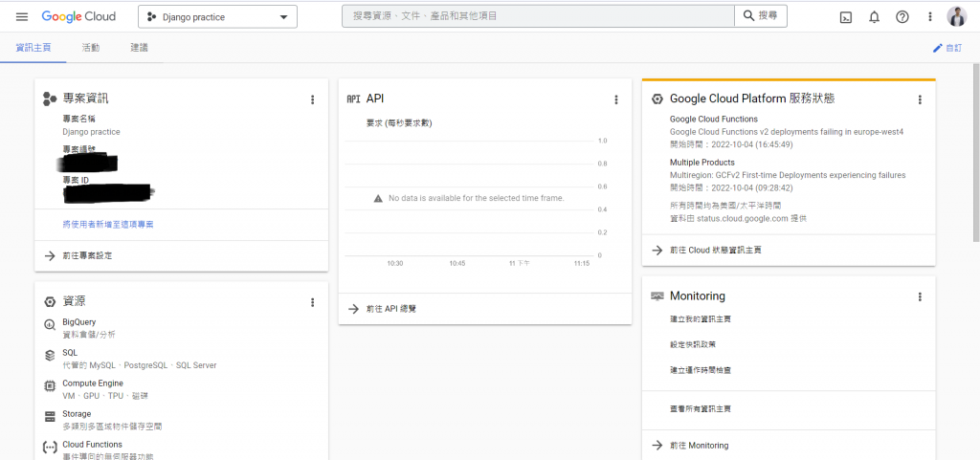
Task: Click the Compute Engine chip icon
Action: tap(50, 386)
